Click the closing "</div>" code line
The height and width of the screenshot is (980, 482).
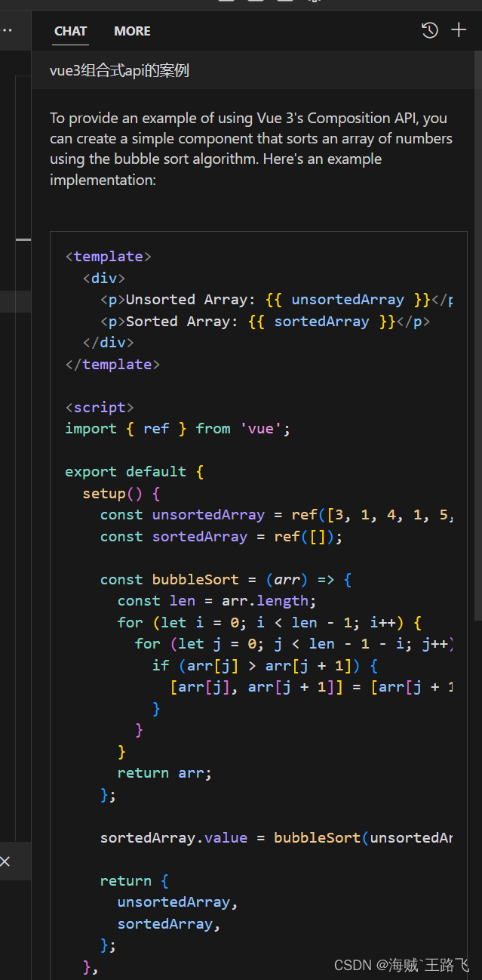point(109,343)
